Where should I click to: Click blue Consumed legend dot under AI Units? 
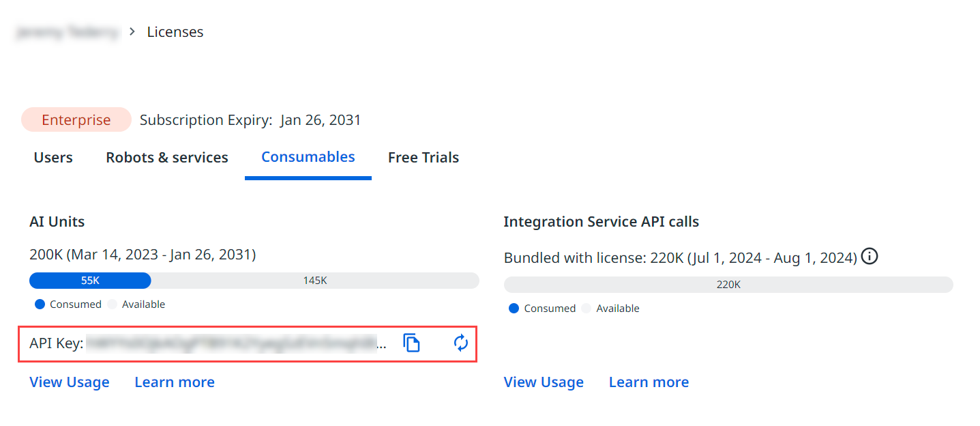(40, 304)
